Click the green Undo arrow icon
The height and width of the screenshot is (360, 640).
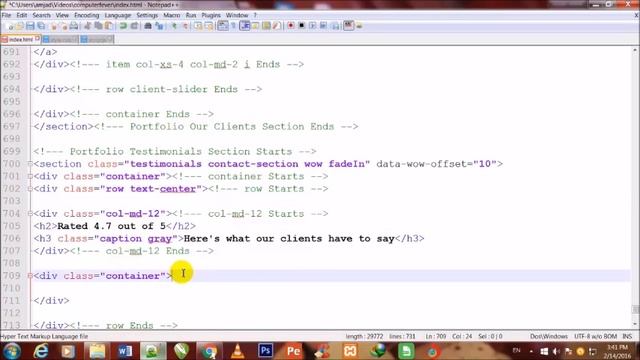[x=123, y=26]
